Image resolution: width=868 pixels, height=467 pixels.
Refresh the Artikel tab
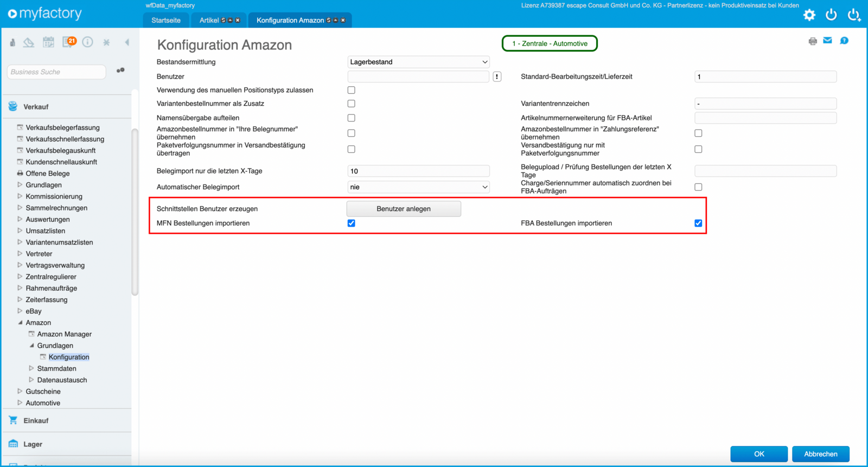224,21
